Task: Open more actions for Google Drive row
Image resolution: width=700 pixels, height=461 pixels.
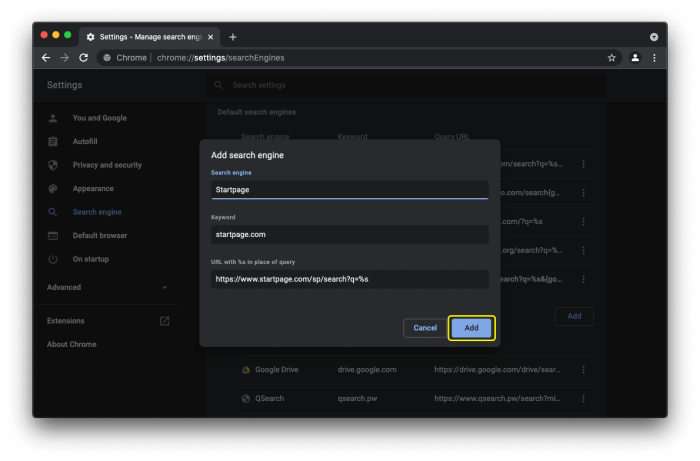Action: [x=583, y=370]
